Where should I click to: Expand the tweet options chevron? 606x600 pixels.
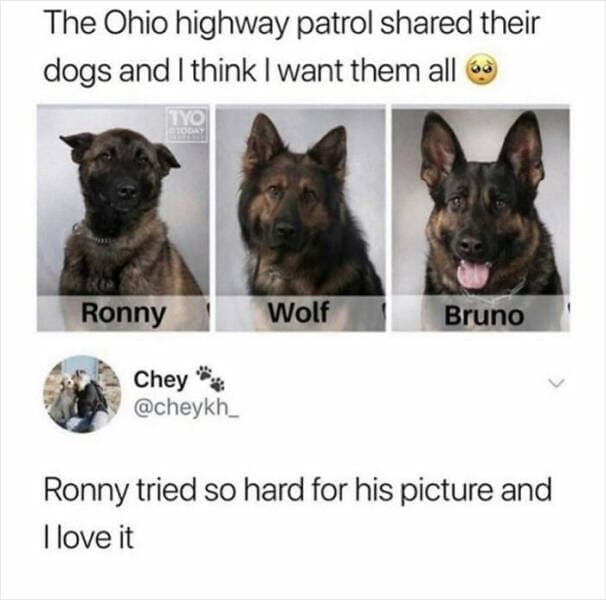[556, 384]
